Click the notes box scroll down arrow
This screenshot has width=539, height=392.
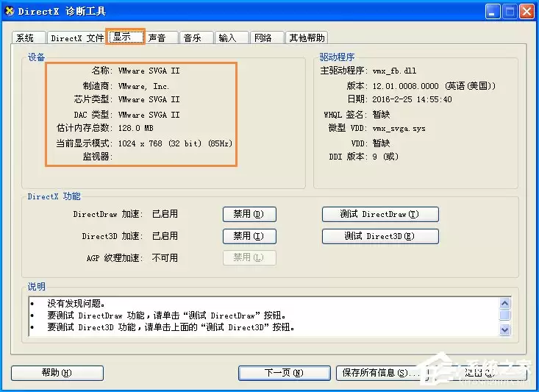[x=504, y=329]
